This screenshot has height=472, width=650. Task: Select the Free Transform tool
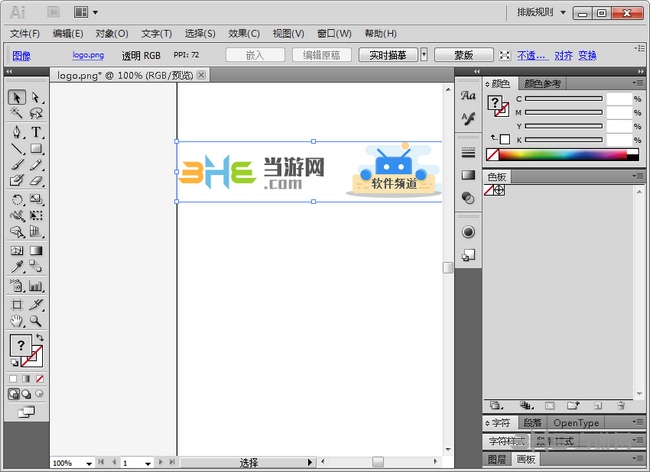click(36, 215)
